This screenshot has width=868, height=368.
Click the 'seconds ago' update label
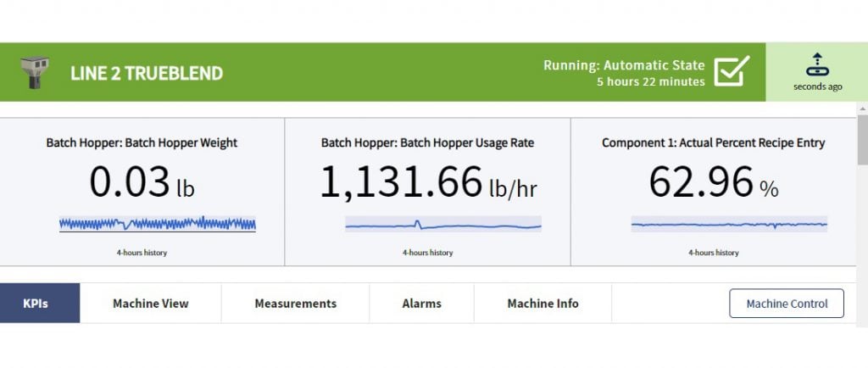coord(818,86)
